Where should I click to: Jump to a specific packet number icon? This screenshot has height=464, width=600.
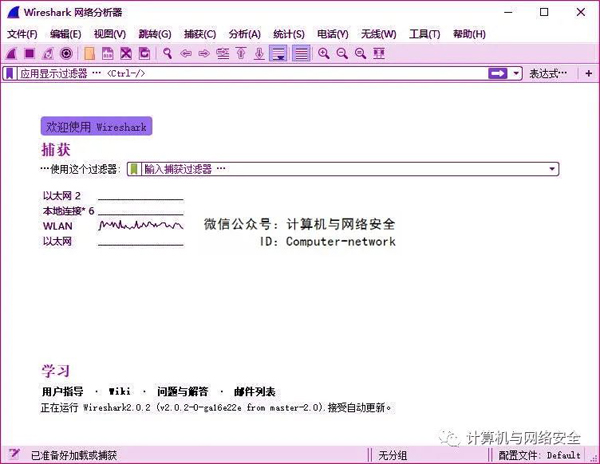[x=223, y=53]
